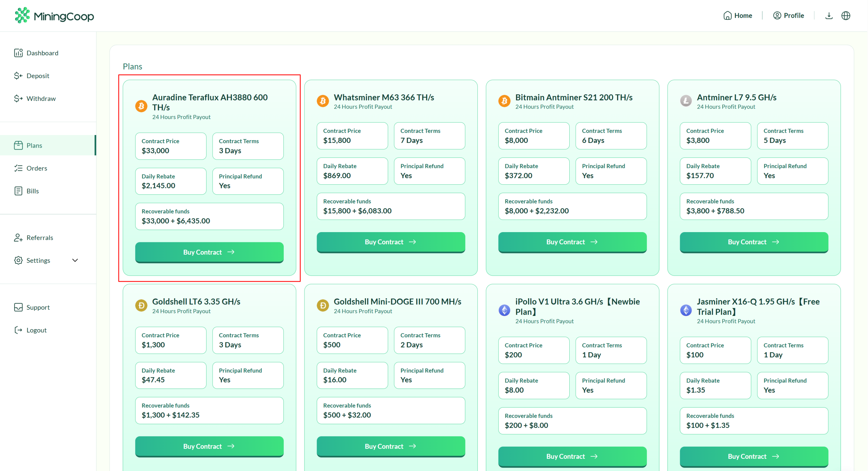
Task: Click the '$157.70' daily rebate value
Action: (700, 176)
